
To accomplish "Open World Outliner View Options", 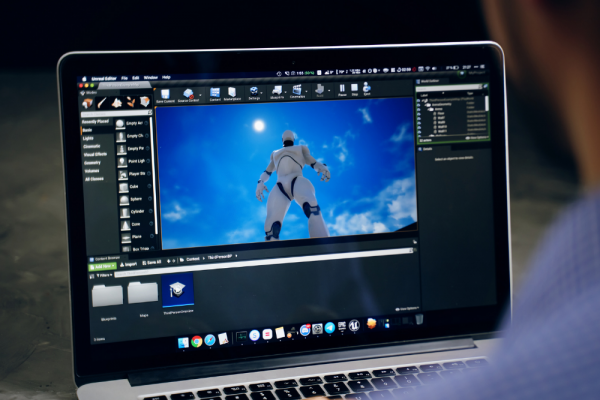I will click(x=477, y=137).
